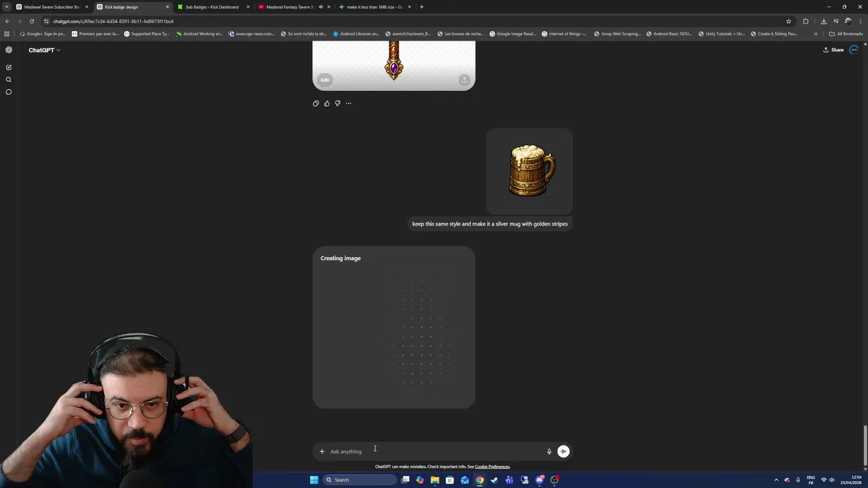
Task: Open new chat from the sidebar
Action: 9,67
